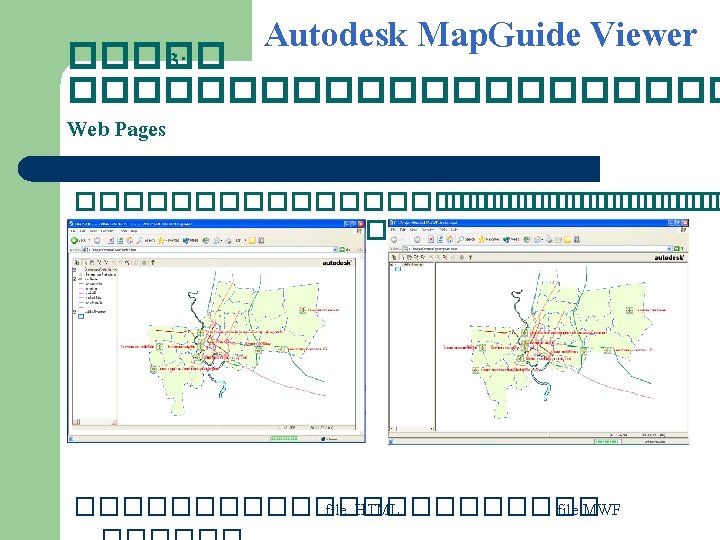Screen dimensions: 720x540
Task: Open Help menu in the left browser
Action: (134, 231)
